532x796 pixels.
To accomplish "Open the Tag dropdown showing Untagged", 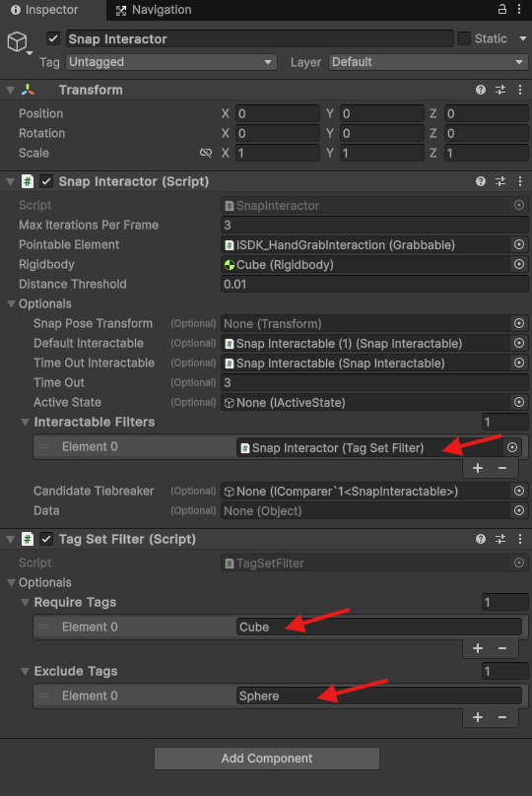I will (171, 62).
